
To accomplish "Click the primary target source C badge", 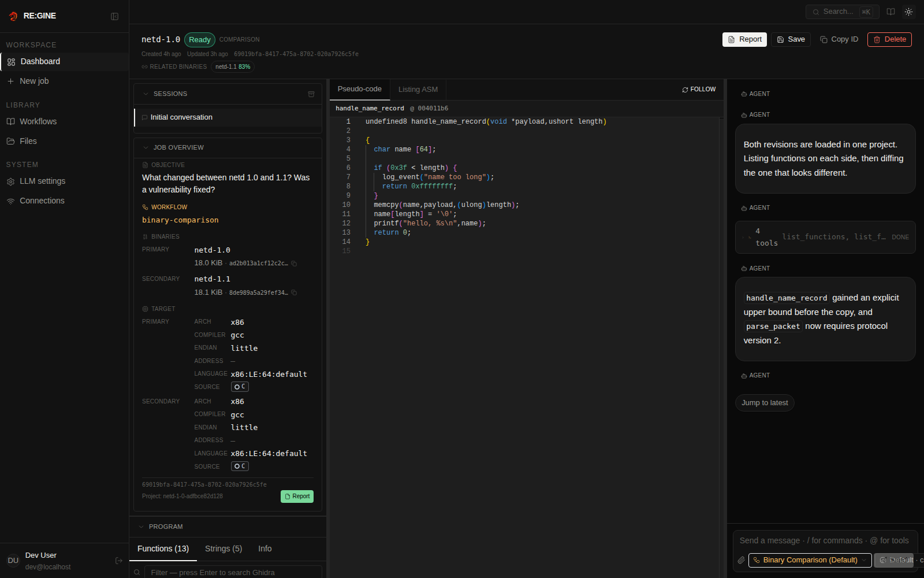I will 240,387.
